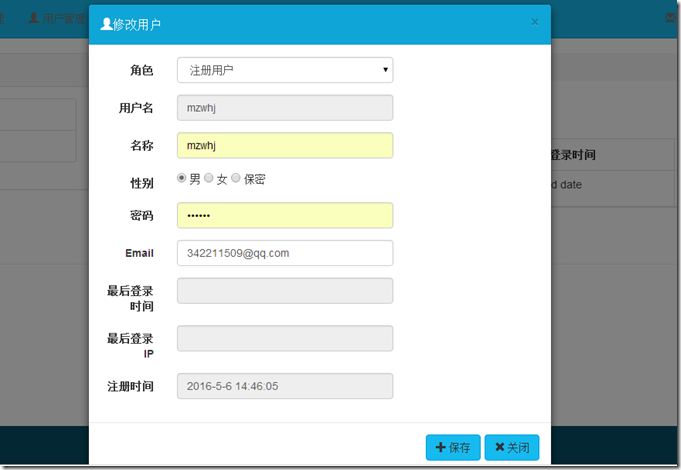
Task: Click the Email field with 342211509@qq.com
Action: (x=284, y=253)
